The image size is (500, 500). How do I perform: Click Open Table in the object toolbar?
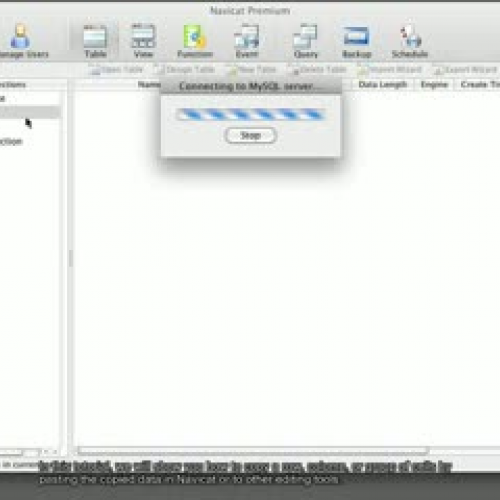click(x=117, y=70)
